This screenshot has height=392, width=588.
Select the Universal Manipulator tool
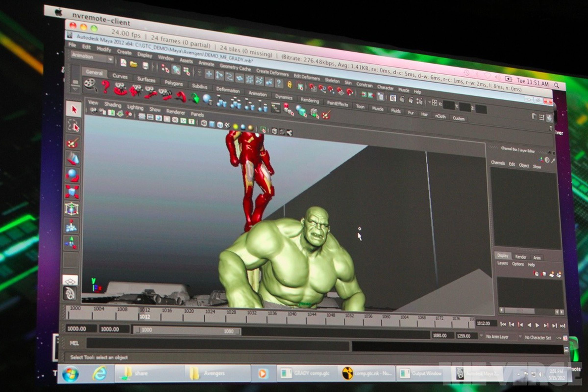pos(72,208)
